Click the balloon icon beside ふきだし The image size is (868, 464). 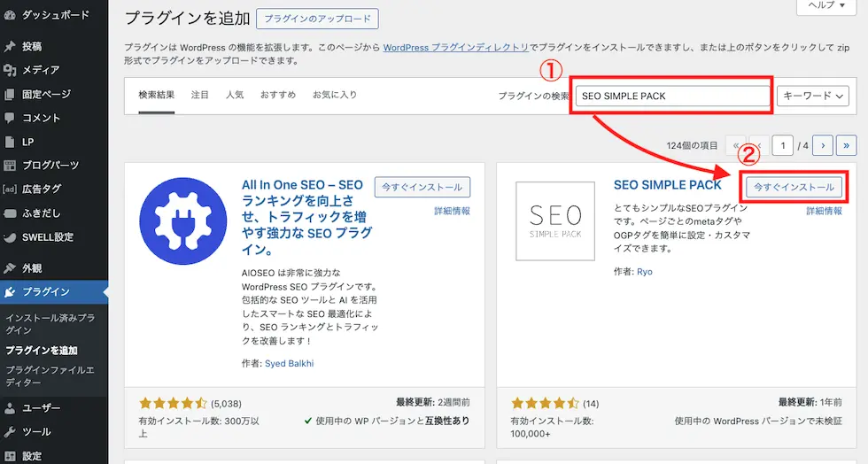click(x=9, y=213)
